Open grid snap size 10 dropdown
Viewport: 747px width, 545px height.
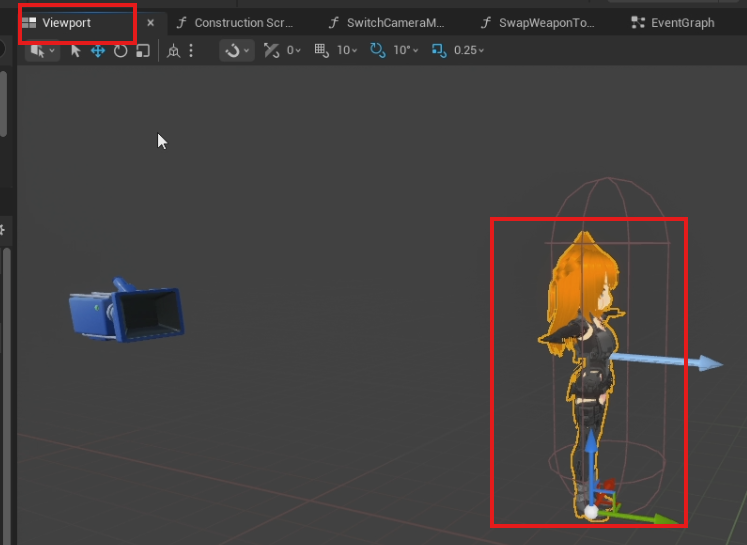click(348, 50)
